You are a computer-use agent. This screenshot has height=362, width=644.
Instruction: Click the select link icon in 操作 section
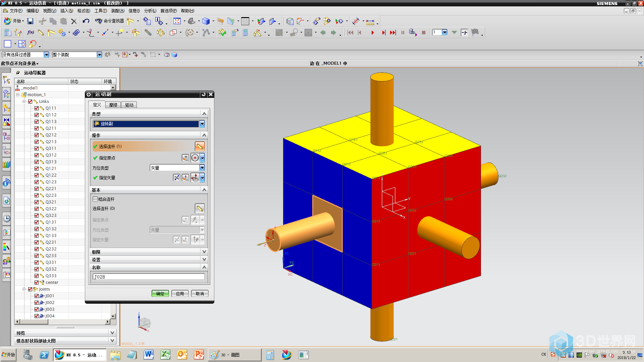pos(200,146)
